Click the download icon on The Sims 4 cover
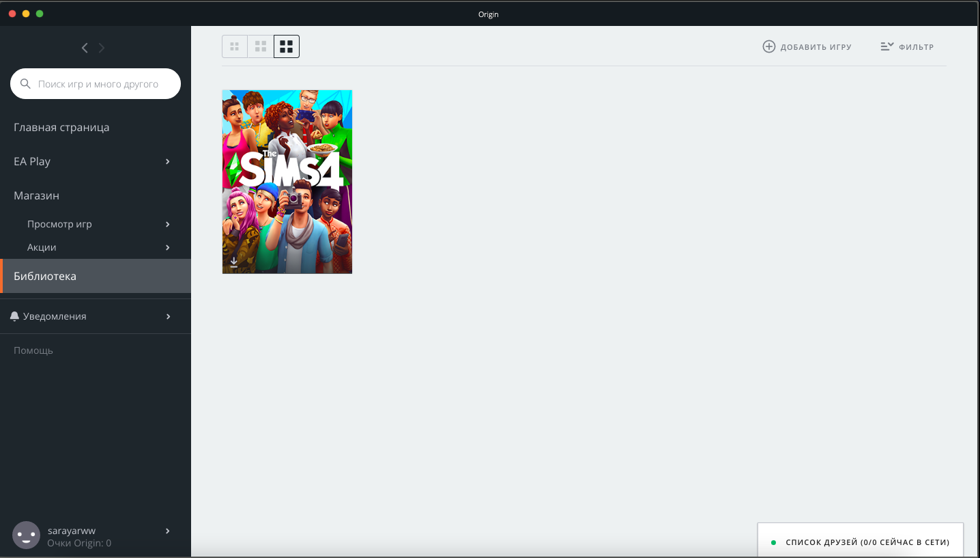This screenshot has height=558, width=980. pos(233,261)
